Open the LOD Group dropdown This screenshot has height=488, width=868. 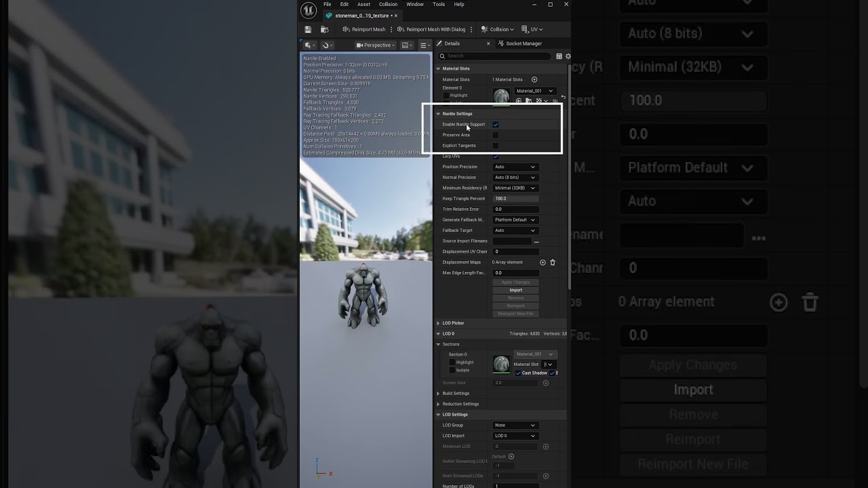(515, 425)
